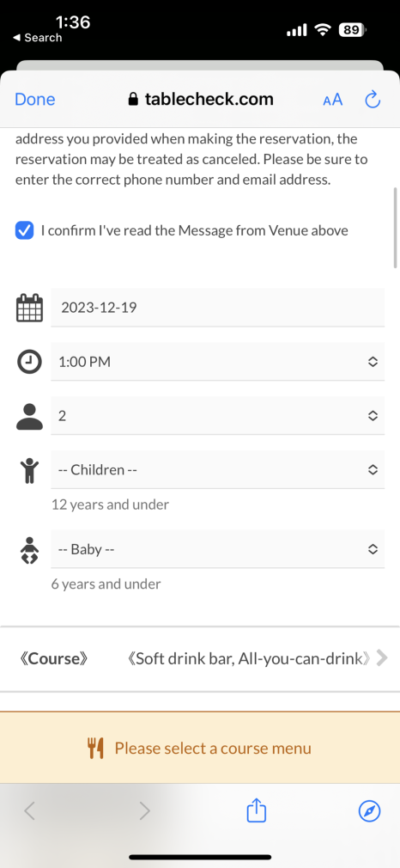Open the 1:00 PM time dropdown

(x=217, y=362)
